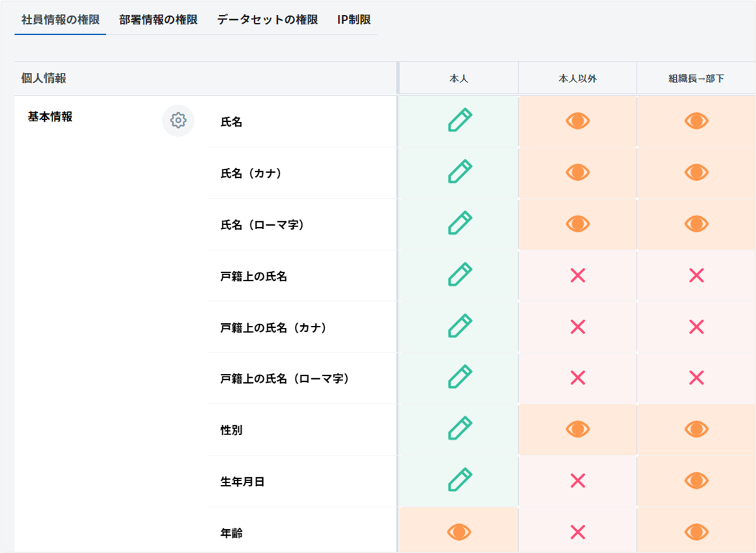Click the pencil icon for 戸籍上の氏名 under 本人
756x553 pixels.
point(459,275)
